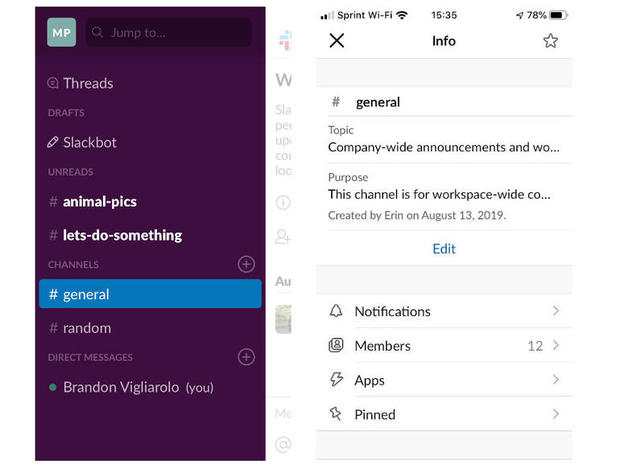
Task: Tap Edit to modify channel info
Action: point(444,249)
